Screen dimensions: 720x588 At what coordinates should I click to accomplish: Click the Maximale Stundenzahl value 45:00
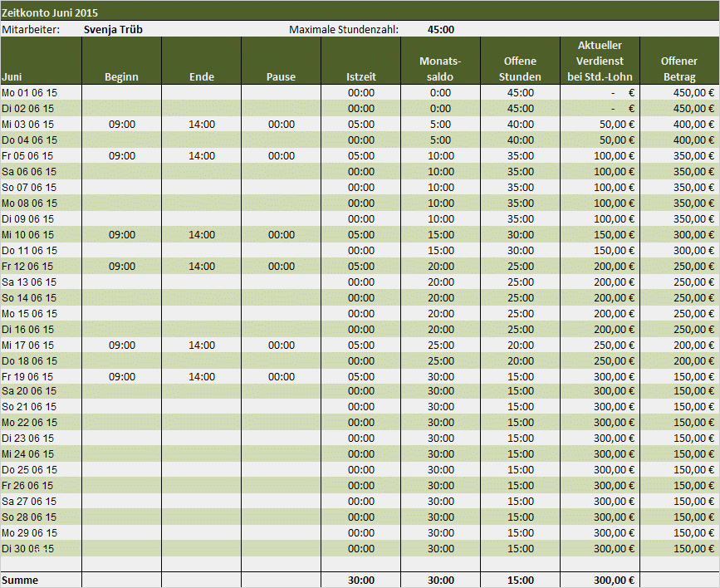(x=440, y=29)
